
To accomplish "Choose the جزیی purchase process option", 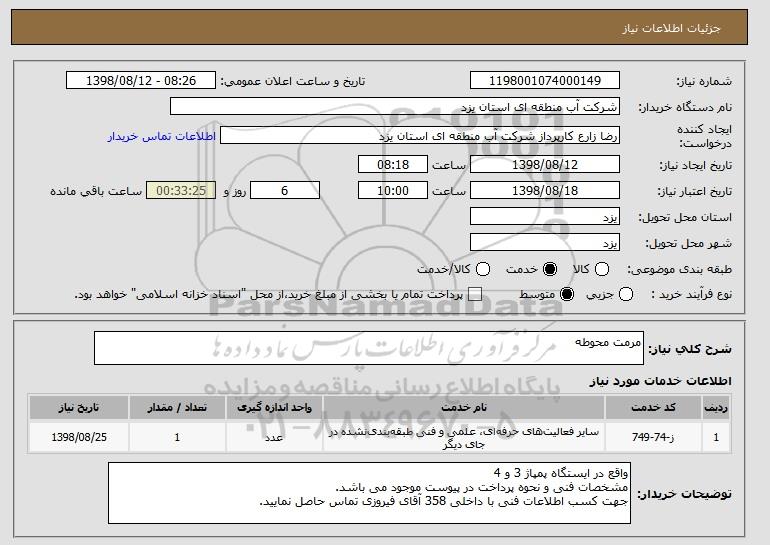I will click(626, 294).
